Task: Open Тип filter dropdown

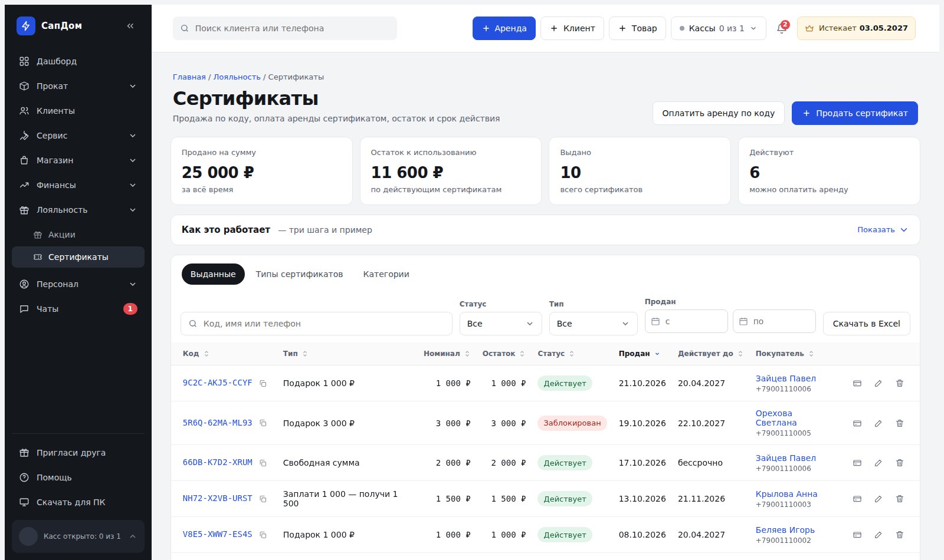Action: (x=593, y=324)
